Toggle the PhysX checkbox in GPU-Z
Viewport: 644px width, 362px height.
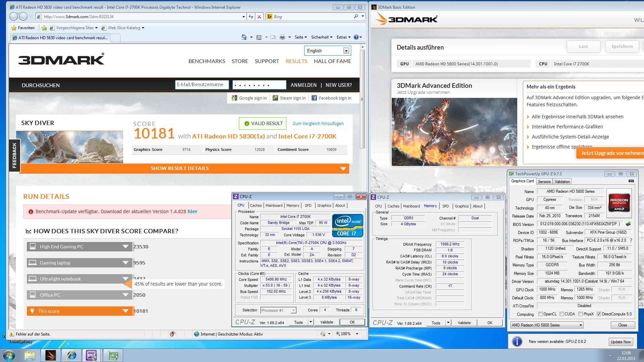[580, 314]
